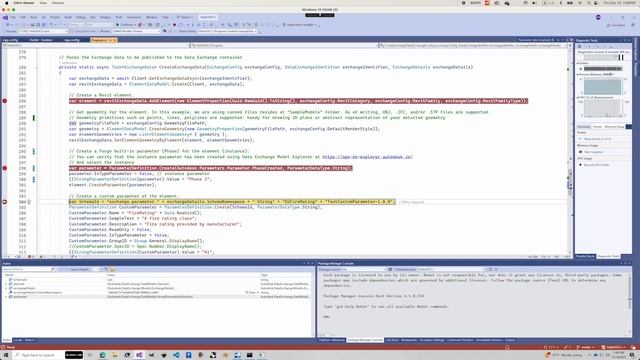Click the Autos search field
640x360 pixels.
tap(27, 269)
